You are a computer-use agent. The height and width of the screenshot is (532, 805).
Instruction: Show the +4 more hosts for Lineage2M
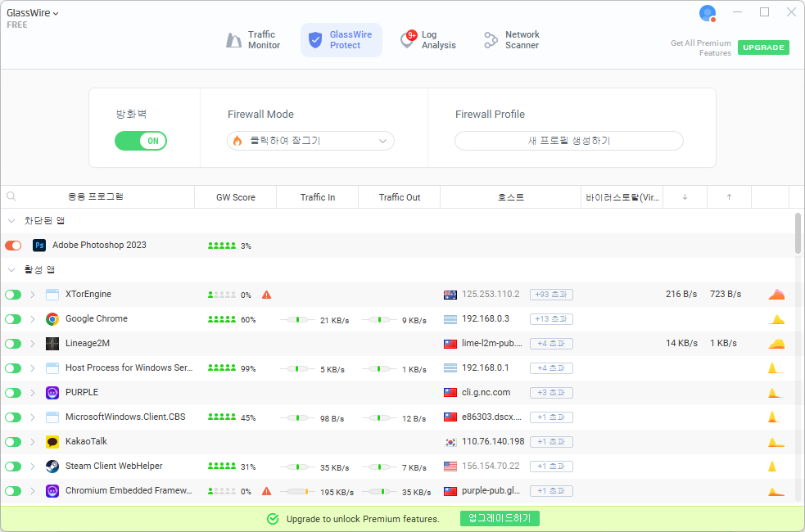click(551, 344)
